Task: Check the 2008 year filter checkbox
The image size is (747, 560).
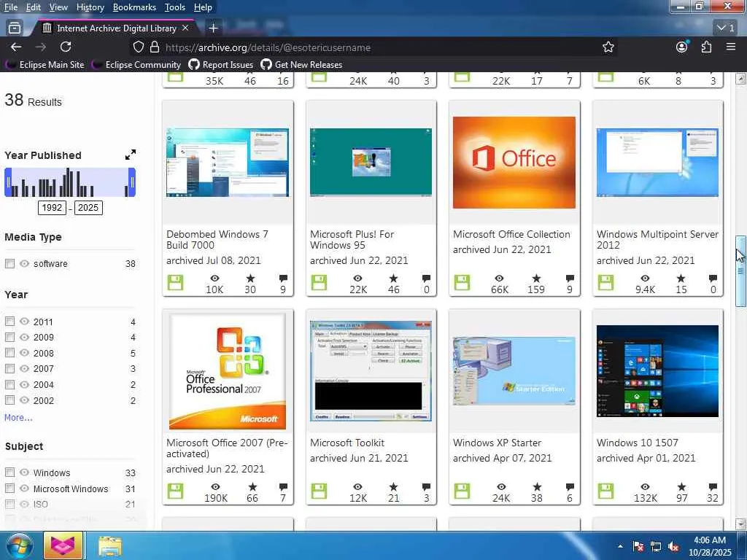Action: coord(9,352)
